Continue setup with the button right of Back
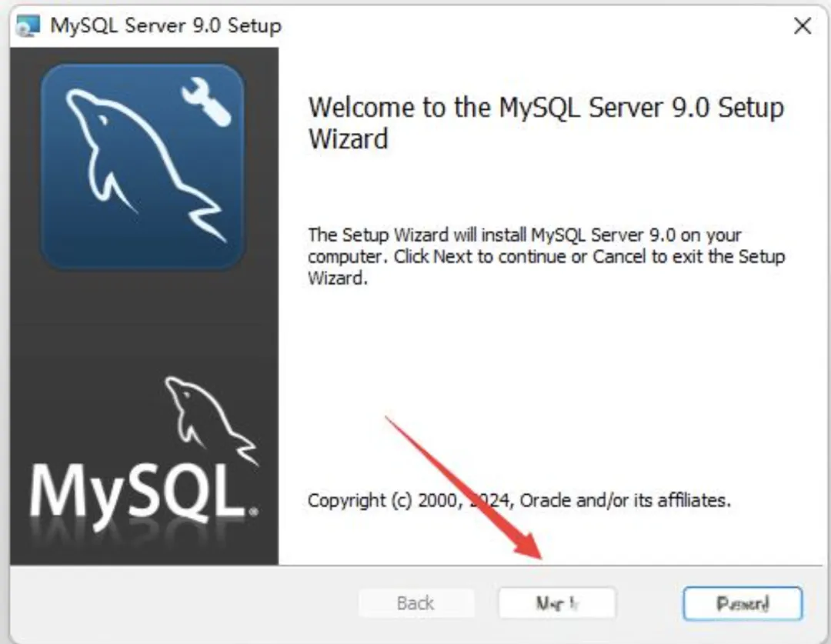 pyautogui.click(x=557, y=603)
